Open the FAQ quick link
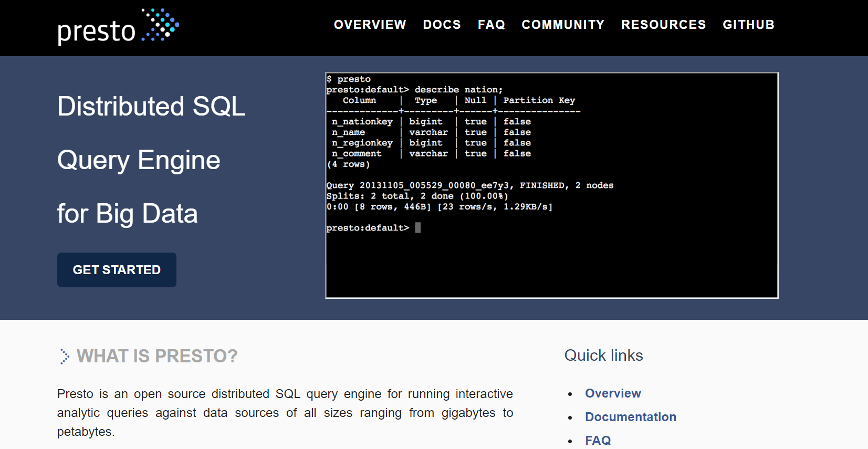 [x=598, y=441]
